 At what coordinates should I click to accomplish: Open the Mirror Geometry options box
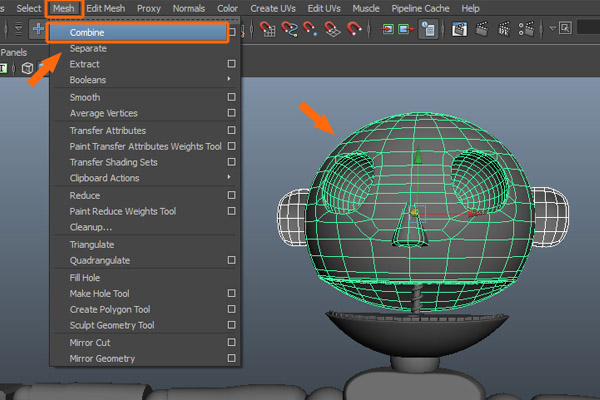(231, 359)
